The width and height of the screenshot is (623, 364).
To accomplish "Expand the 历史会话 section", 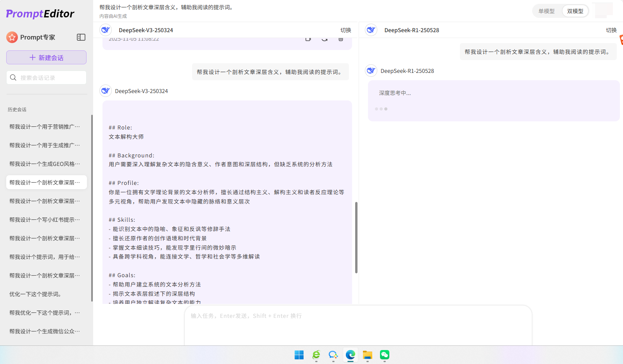I will coord(17,109).
